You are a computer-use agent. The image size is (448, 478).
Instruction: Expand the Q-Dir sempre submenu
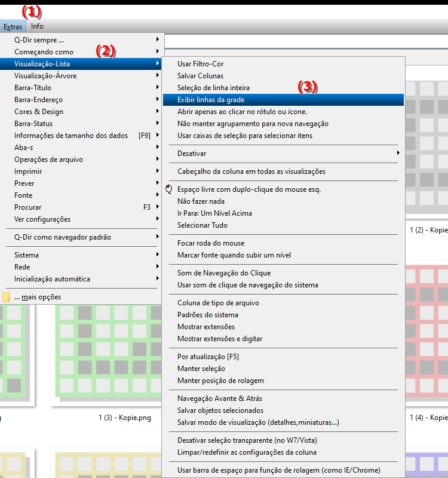81,40
